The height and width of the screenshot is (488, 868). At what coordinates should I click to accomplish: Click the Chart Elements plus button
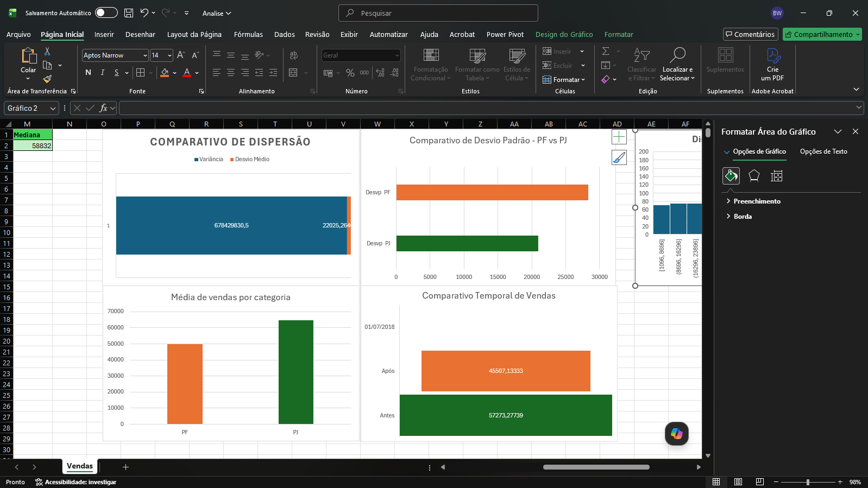click(619, 137)
